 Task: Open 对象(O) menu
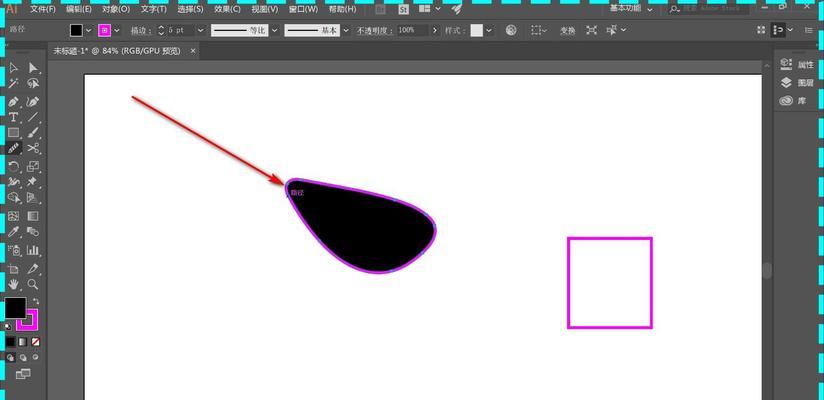pyautogui.click(x=116, y=9)
